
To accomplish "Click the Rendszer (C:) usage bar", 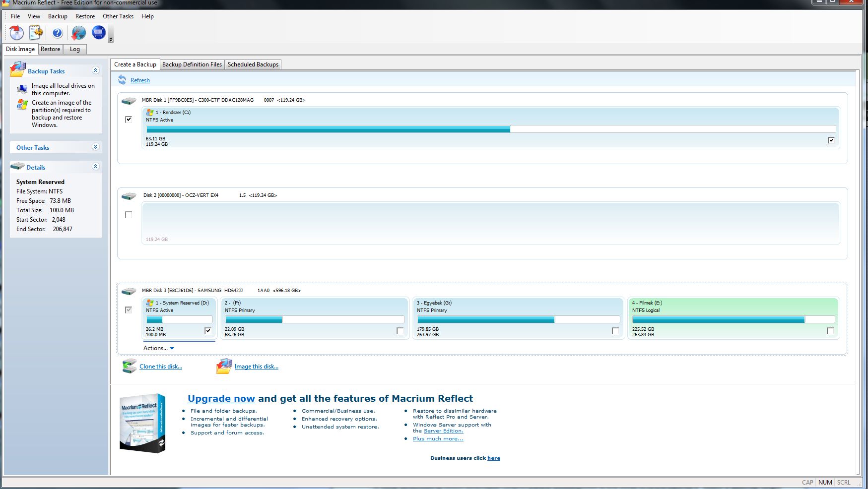I will tap(491, 129).
